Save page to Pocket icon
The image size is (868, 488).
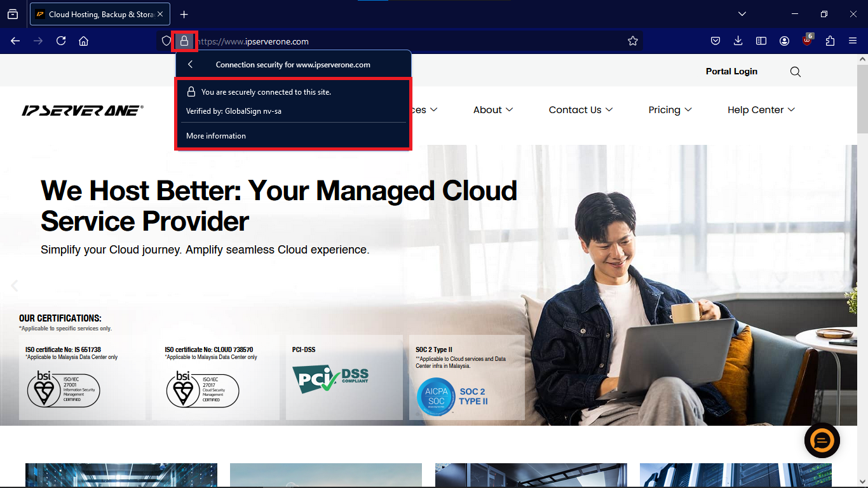point(715,41)
